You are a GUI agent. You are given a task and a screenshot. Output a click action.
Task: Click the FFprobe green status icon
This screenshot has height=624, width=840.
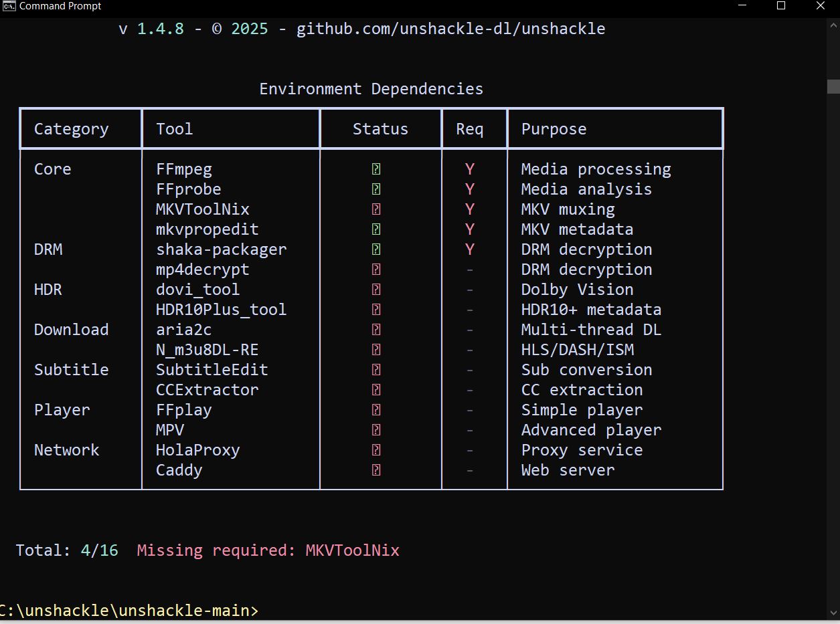pos(376,189)
